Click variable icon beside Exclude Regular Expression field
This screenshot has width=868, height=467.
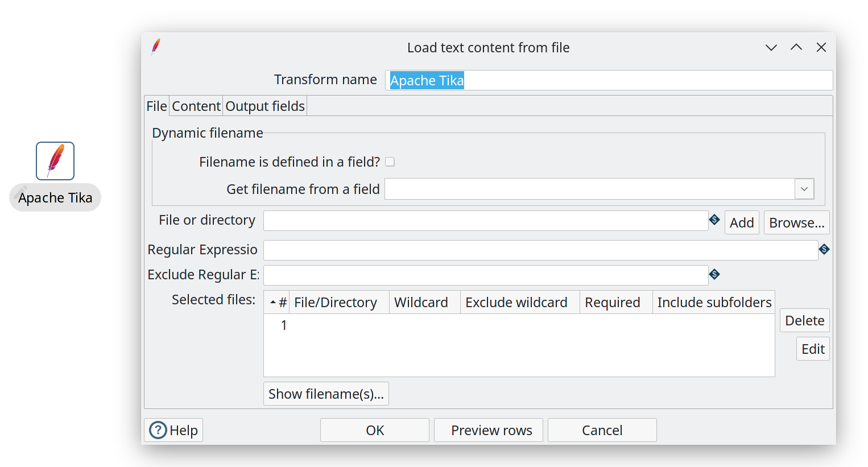tap(714, 274)
